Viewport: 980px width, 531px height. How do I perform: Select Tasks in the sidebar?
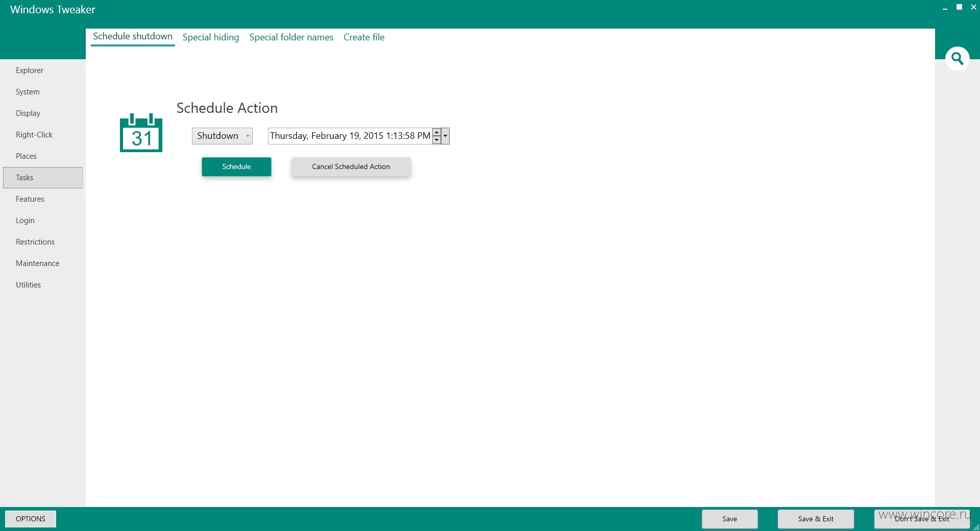click(x=43, y=178)
